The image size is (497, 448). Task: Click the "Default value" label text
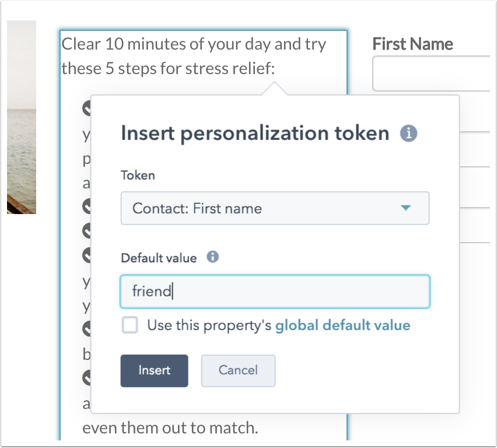159,258
